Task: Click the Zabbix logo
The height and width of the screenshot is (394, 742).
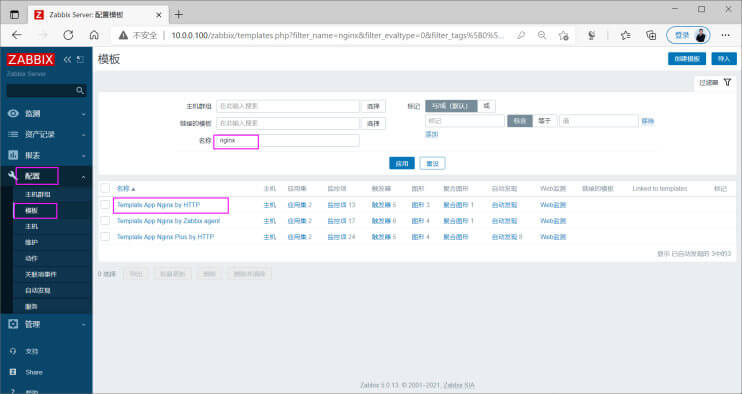Action: 31,60
